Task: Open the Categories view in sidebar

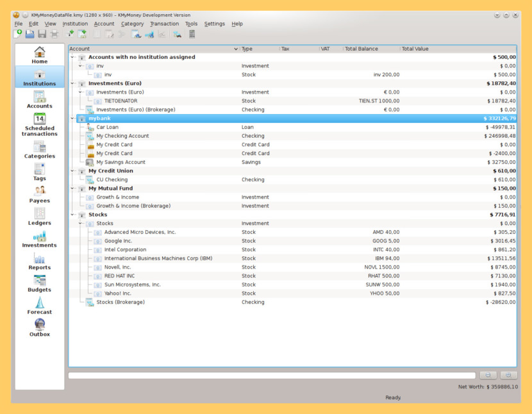Action: coord(40,150)
